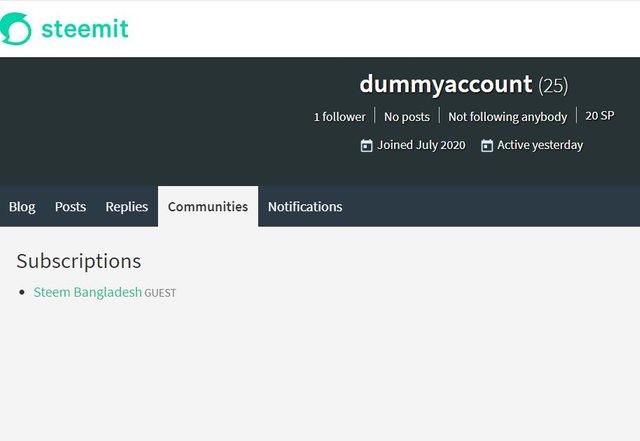Image resolution: width=640 pixels, height=441 pixels.
Task: View the 1 follower list
Action: [x=340, y=117]
